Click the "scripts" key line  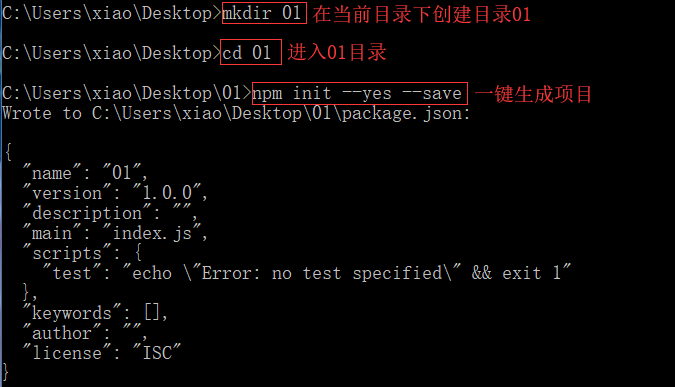(x=83, y=253)
